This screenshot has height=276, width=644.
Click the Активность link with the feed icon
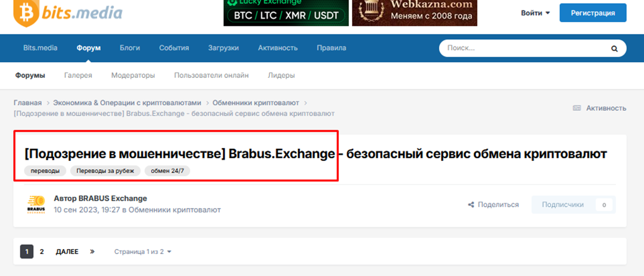click(x=599, y=108)
